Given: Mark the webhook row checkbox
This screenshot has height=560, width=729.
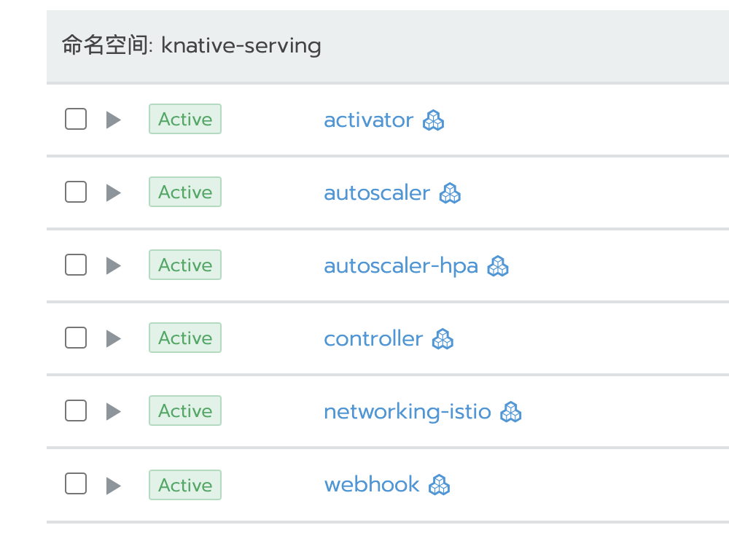Looking at the screenshot, I should (76, 483).
